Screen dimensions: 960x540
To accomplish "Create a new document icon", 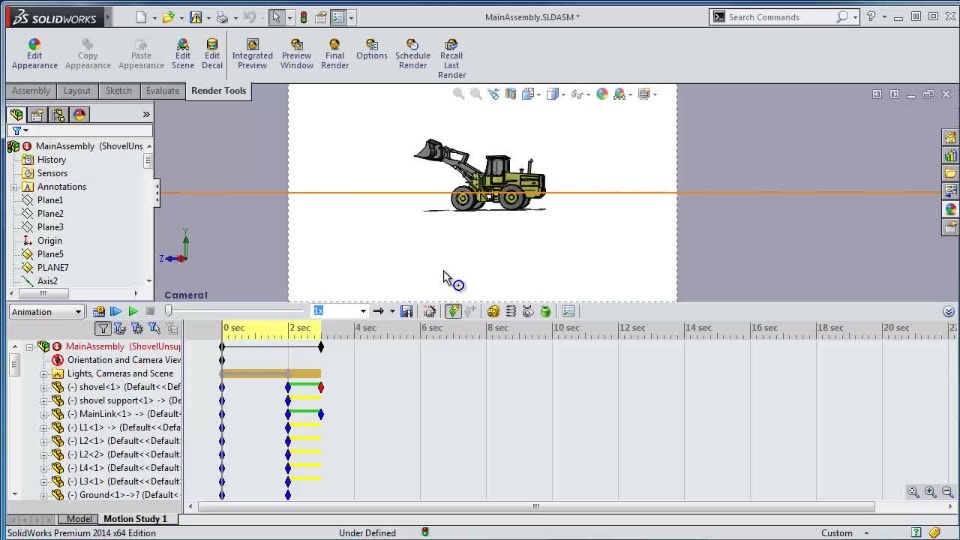I will (x=141, y=17).
